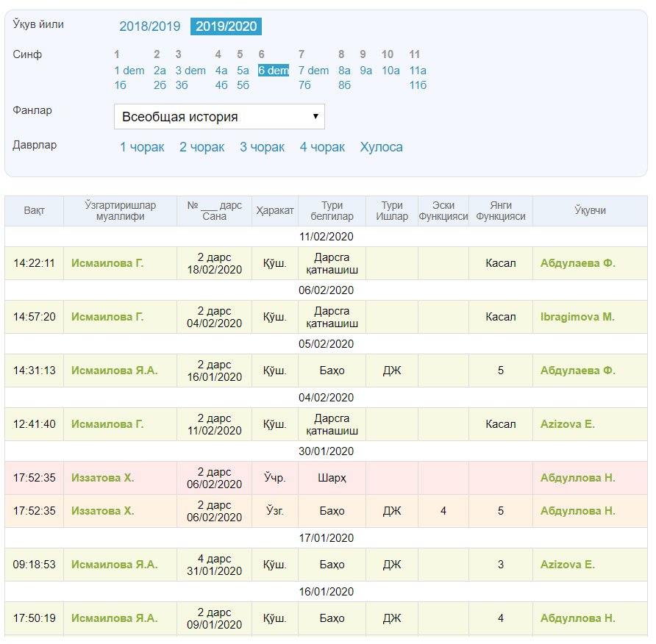Viewport: 656px width, 644px height.
Task: Select the 2019/2020 school year
Action: 226,26
